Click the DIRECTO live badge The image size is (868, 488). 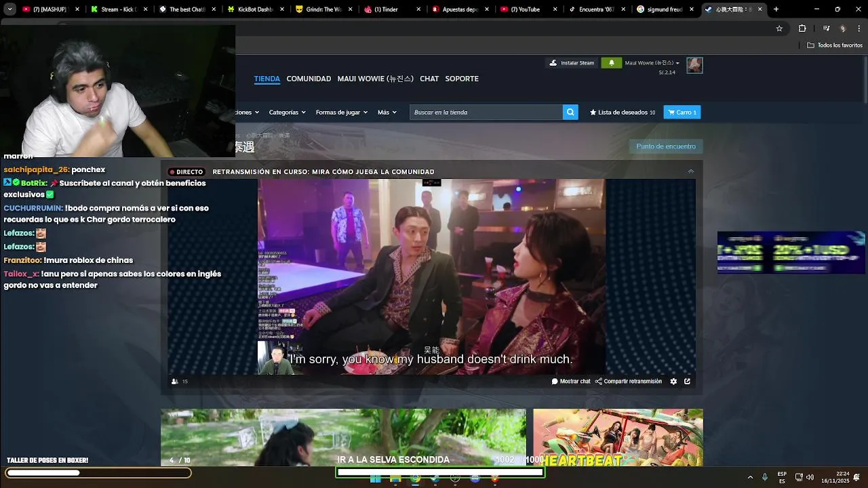[186, 172]
